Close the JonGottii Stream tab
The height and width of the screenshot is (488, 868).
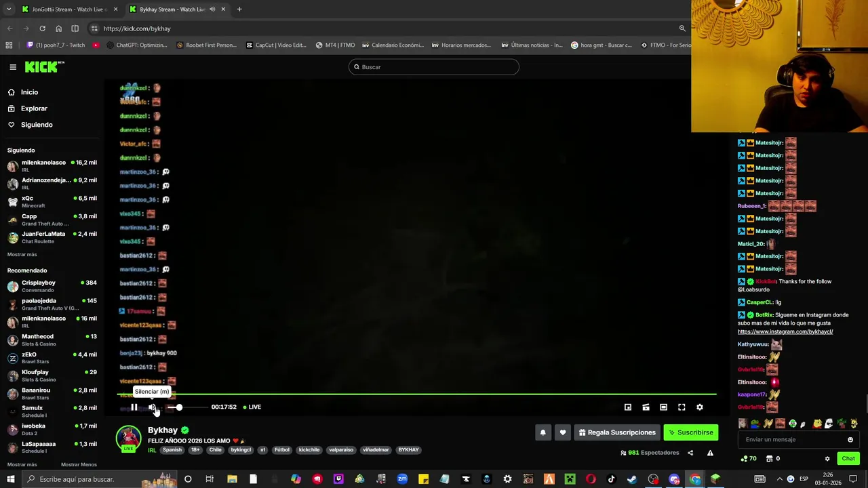click(115, 9)
